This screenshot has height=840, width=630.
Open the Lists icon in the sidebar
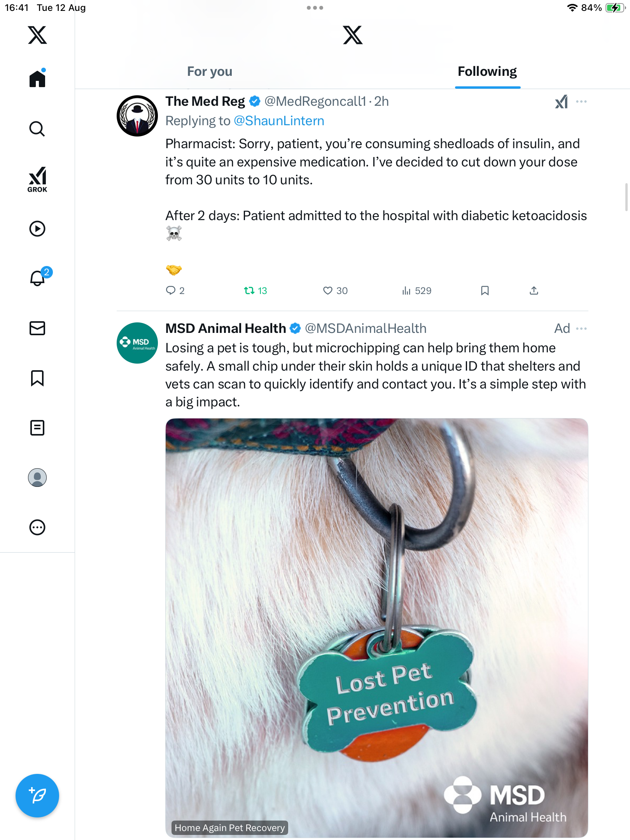click(x=37, y=428)
